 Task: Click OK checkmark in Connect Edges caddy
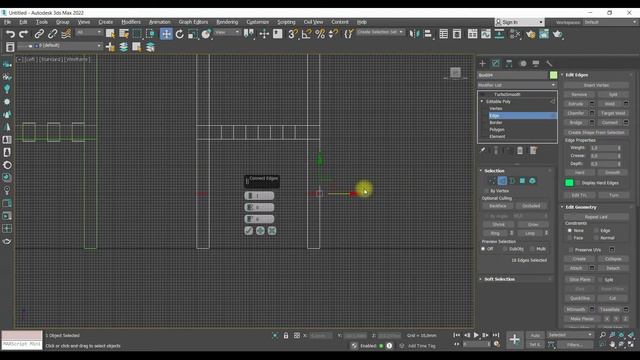[249, 231]
